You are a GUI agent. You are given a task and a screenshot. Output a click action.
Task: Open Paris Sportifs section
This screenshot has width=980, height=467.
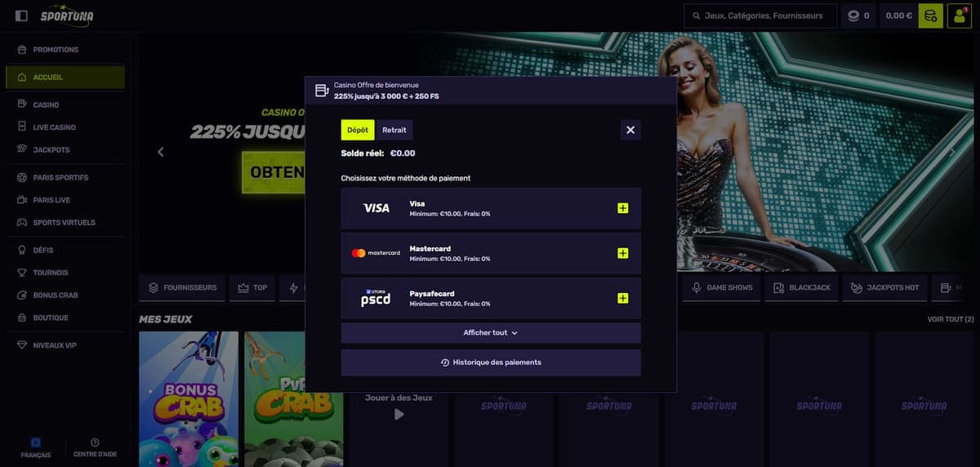[65, 177]
